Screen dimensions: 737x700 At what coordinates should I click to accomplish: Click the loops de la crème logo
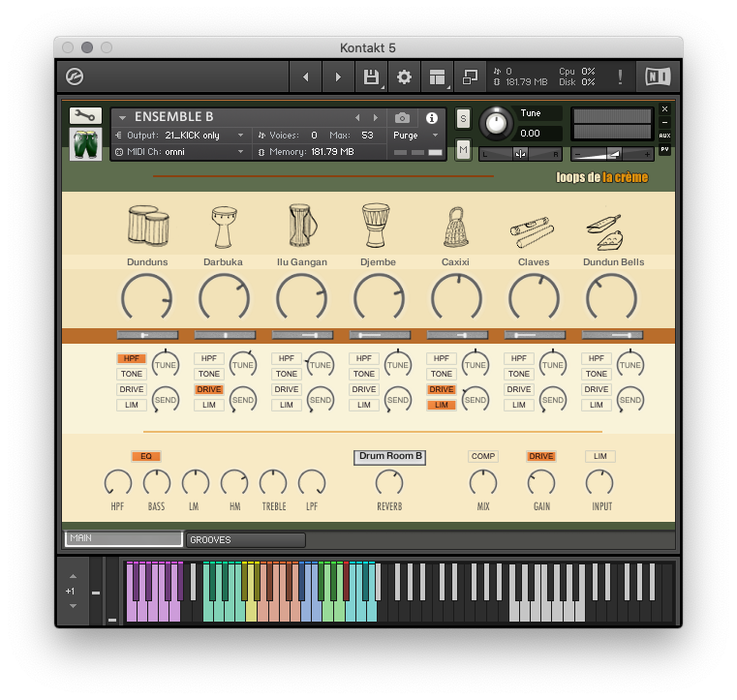[x=601, y=177]
